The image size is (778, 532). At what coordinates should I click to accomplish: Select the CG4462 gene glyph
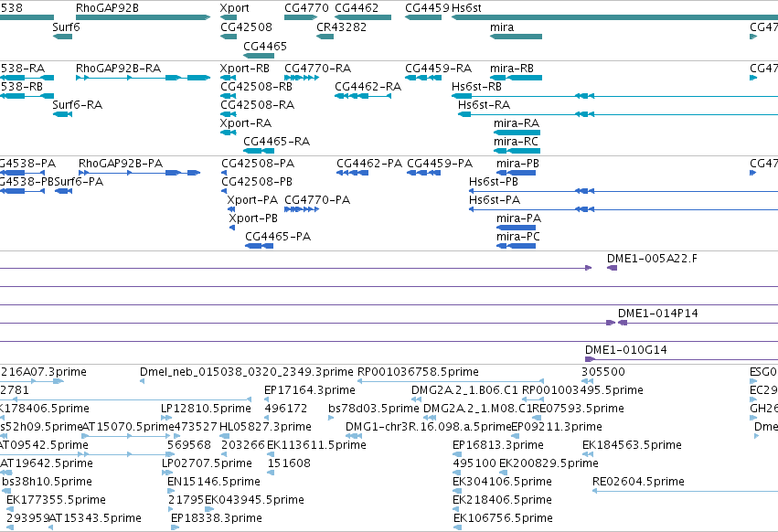point(363,17)
